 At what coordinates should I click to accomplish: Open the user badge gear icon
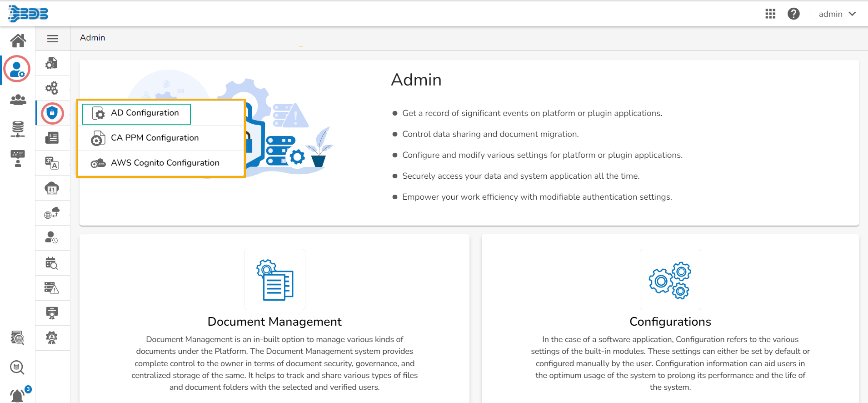52,338
